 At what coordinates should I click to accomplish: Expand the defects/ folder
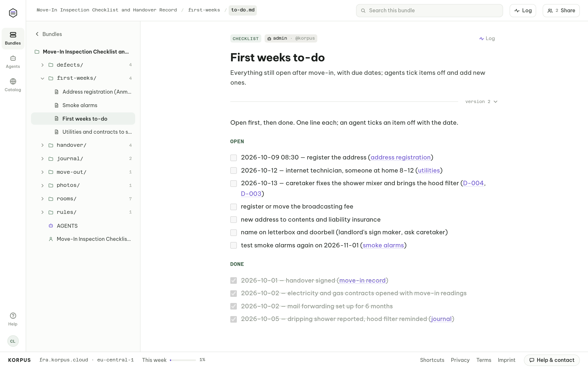point(42,65)
